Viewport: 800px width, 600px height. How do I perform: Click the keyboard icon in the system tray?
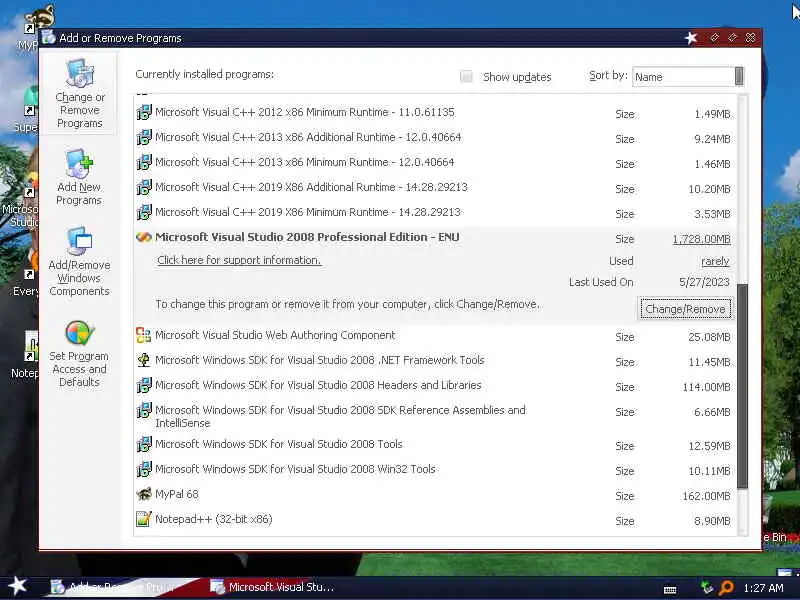pyautogui.click(x=670, y=590)
